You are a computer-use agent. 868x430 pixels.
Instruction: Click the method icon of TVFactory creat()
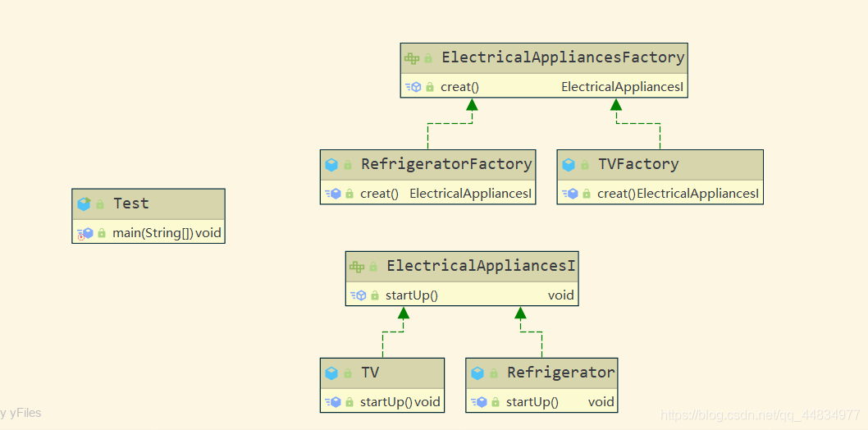click(x=569, y=194)
